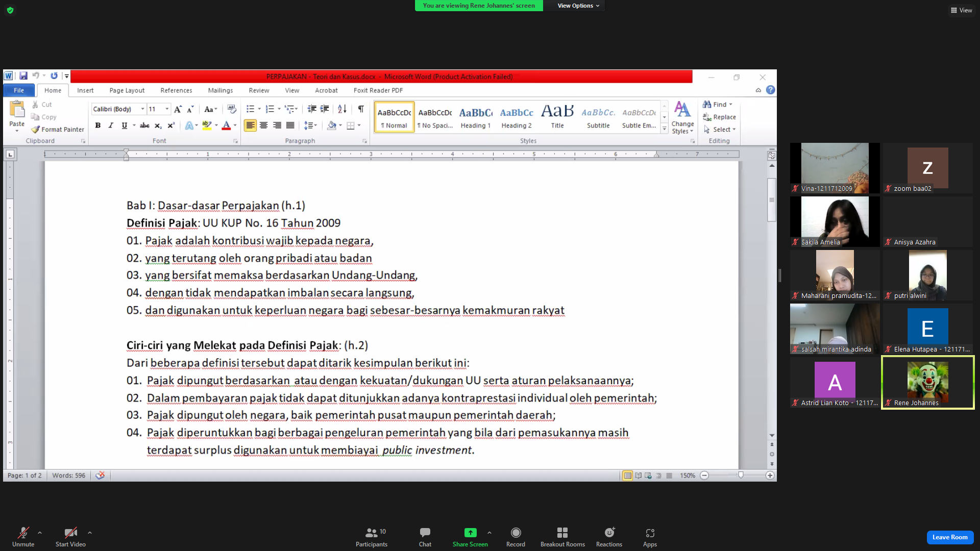Open the Mailings ribbon tab
The height and width of the screenshot is (551, 980).
[x=220, y=90]
